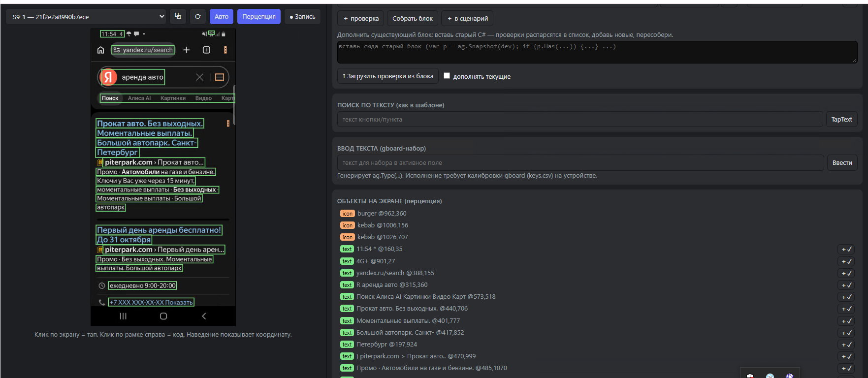The width and height of the screenshot is (868, 378).
Task: Start recording with the Запись button
Action: tap(302, 17)
